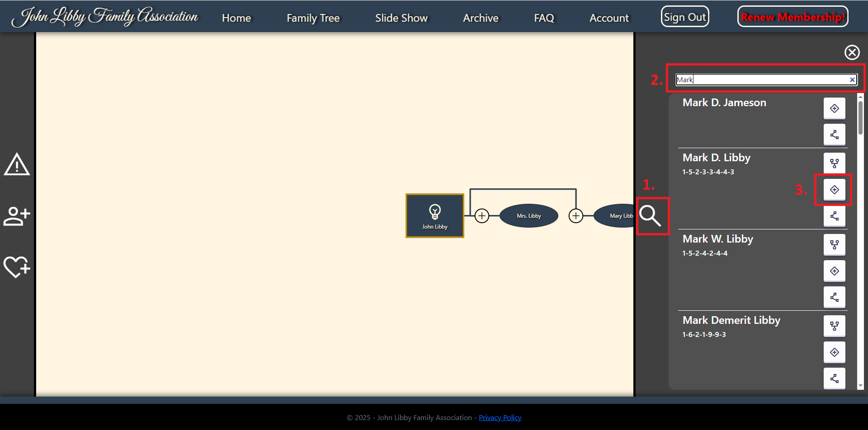Image resolution: width=868 pixels, height=430 pixels.
Task: Select the Mrs. Libby tree node
Action: [529, 216]
